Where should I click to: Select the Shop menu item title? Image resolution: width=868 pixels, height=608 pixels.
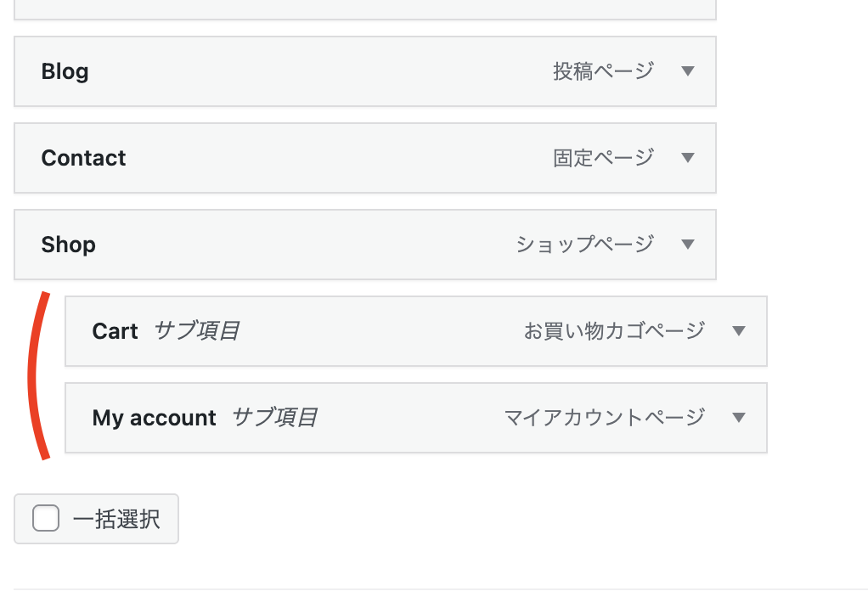[68, 245]
